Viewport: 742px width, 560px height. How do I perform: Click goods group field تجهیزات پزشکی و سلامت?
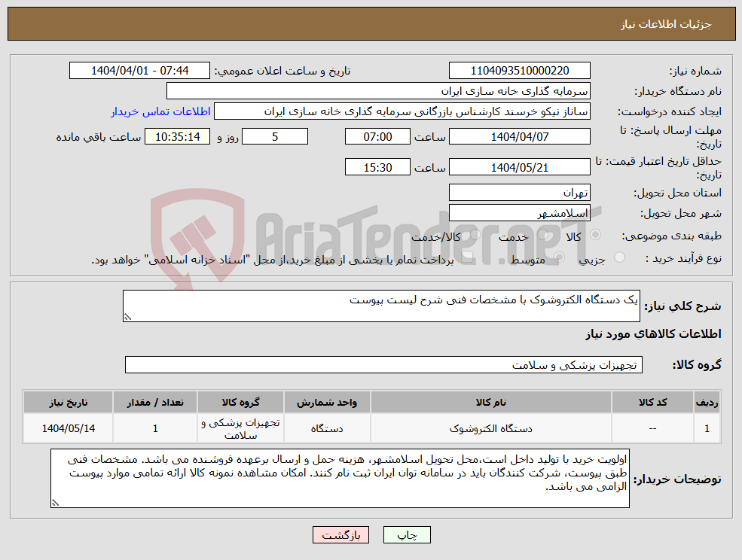tap(383, 364)
